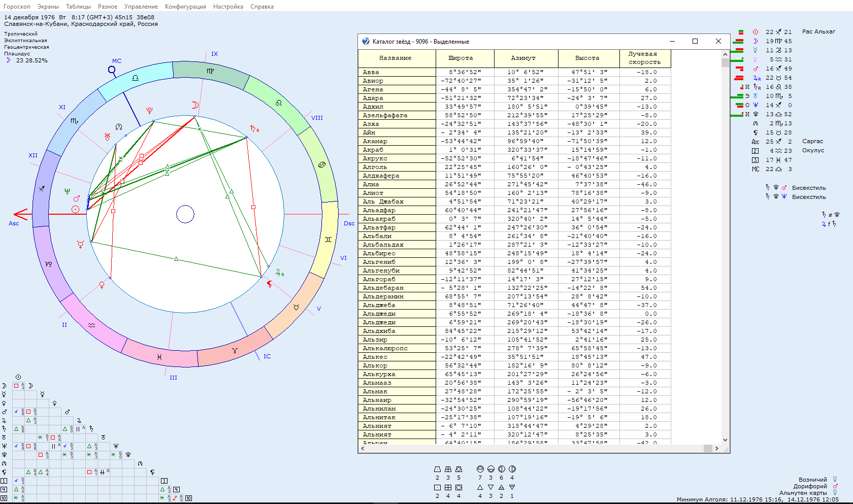
Task: Click the Окулус star label
Action: pyautogui.click(x=813, y=150)
